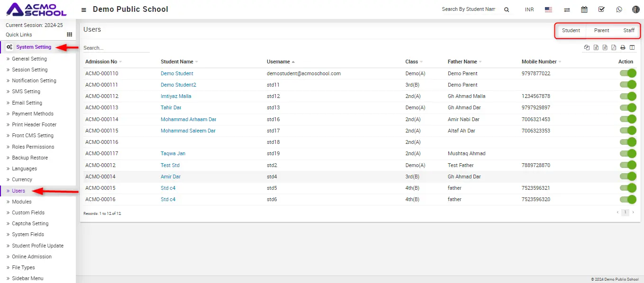
Task: Open the column visibility dropdown icon
Action: [632, 47]
